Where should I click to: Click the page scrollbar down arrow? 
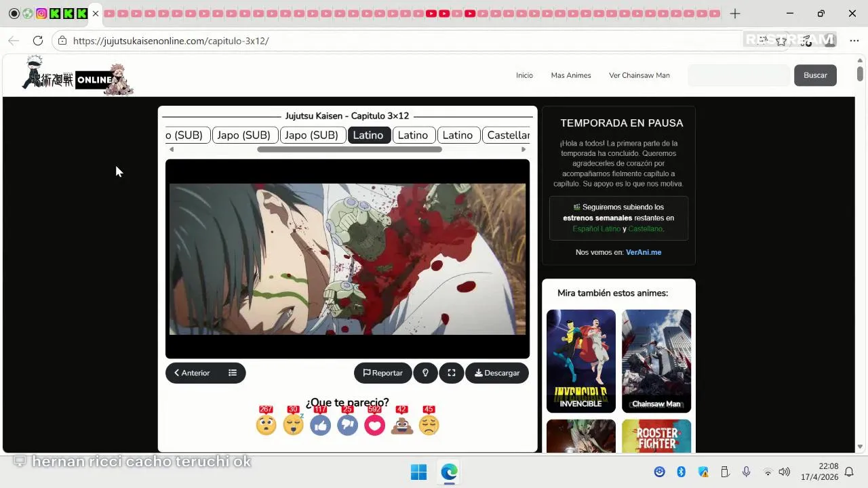pos(860,447)
